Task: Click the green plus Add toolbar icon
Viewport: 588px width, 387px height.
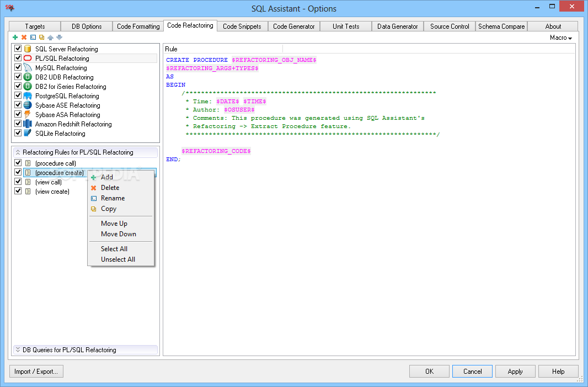Action: pyautogui.click(x=15, y=38)
